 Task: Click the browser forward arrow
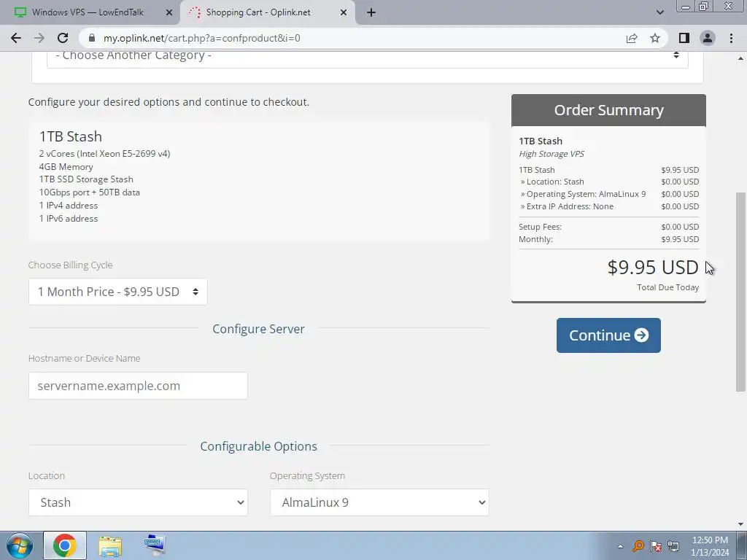click(x=39, y=38)
